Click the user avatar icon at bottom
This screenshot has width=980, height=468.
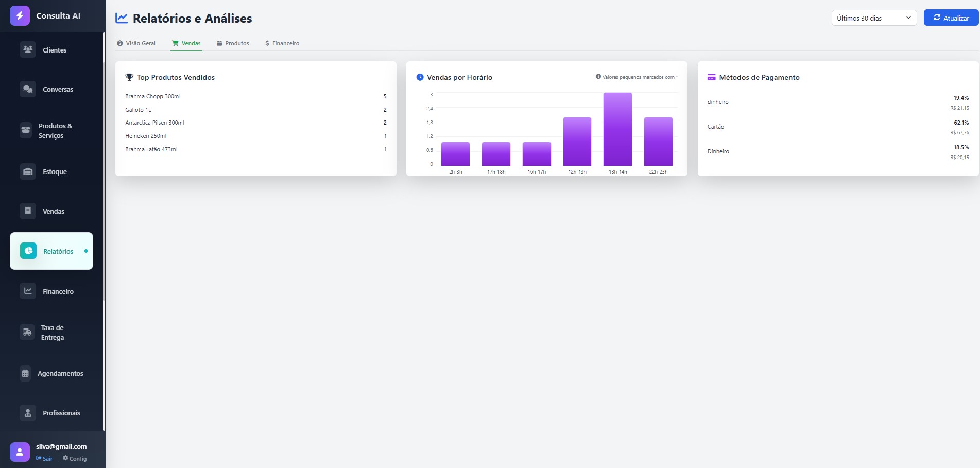[x=20, y=452]
